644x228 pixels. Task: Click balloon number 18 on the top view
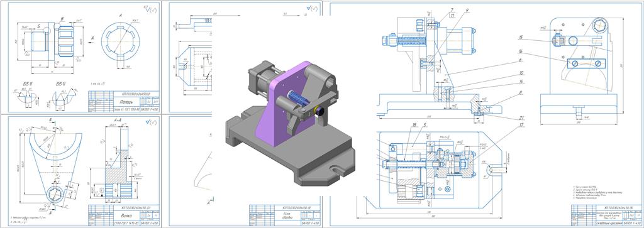[x=414, y=124]
